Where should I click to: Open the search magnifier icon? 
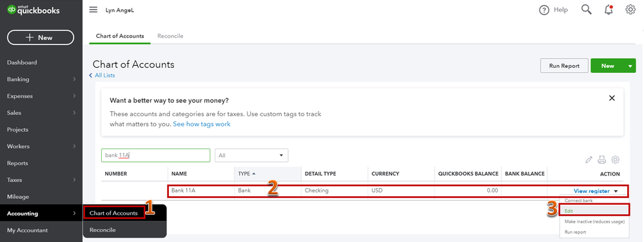click(587, 10)
